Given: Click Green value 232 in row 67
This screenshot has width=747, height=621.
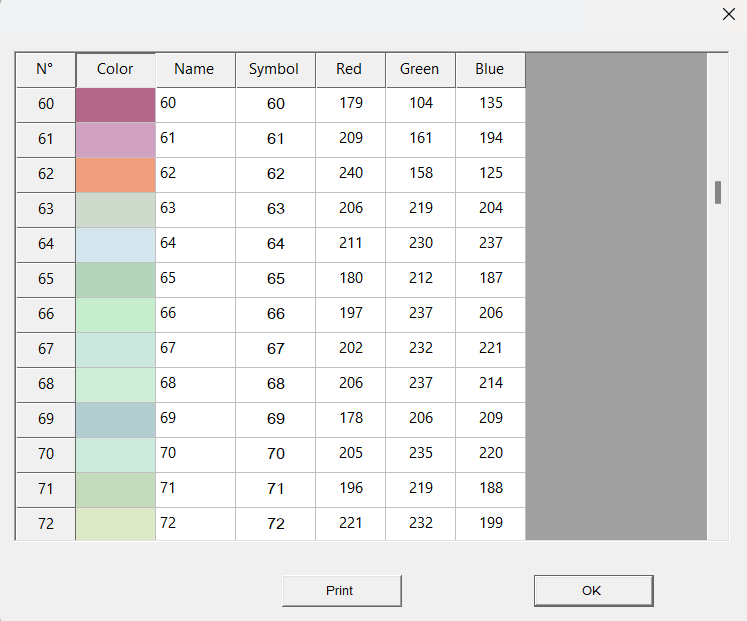Looking at the screenshot, I should (x=420, y=350).
